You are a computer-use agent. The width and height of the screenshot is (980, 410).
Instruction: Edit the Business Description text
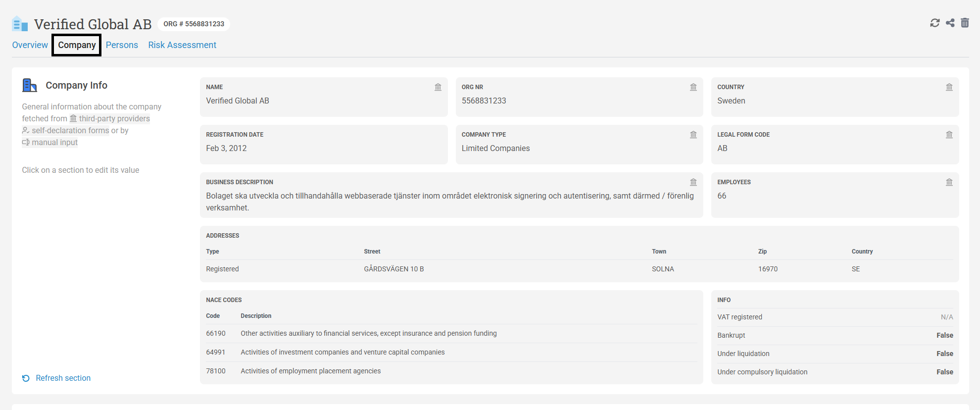pos(450,202)
